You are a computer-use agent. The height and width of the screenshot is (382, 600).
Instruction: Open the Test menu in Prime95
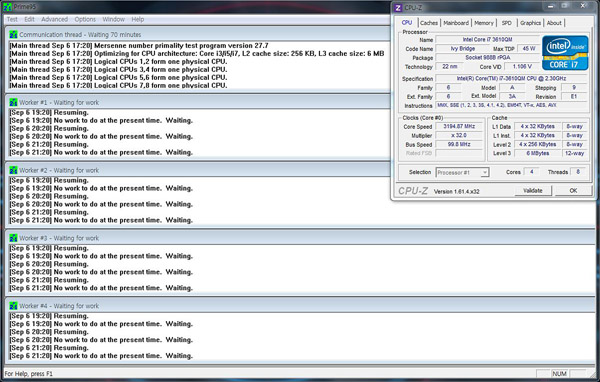tap(12, 19)
